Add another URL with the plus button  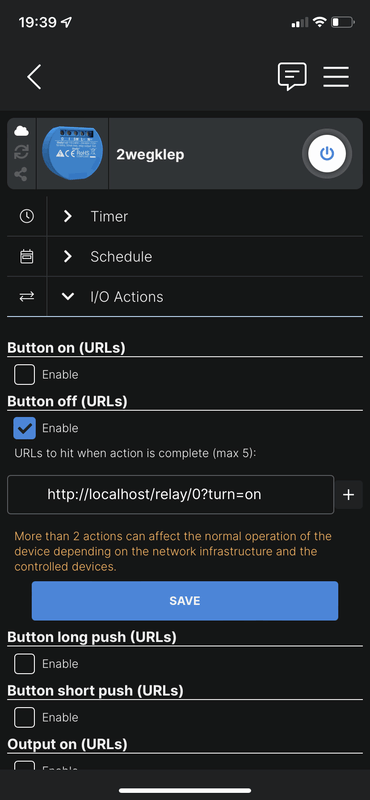[349, 494]
